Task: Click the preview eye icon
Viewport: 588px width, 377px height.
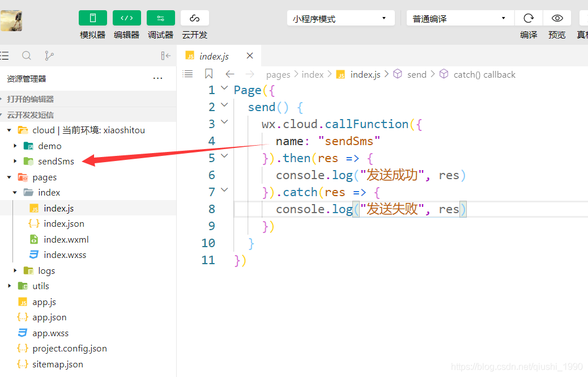Action: [x=557, y=18]
